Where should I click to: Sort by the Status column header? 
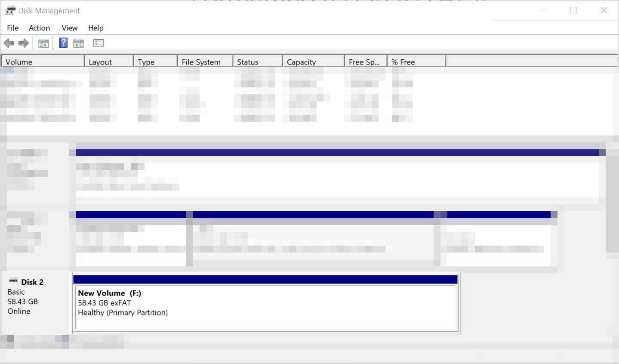258,62
